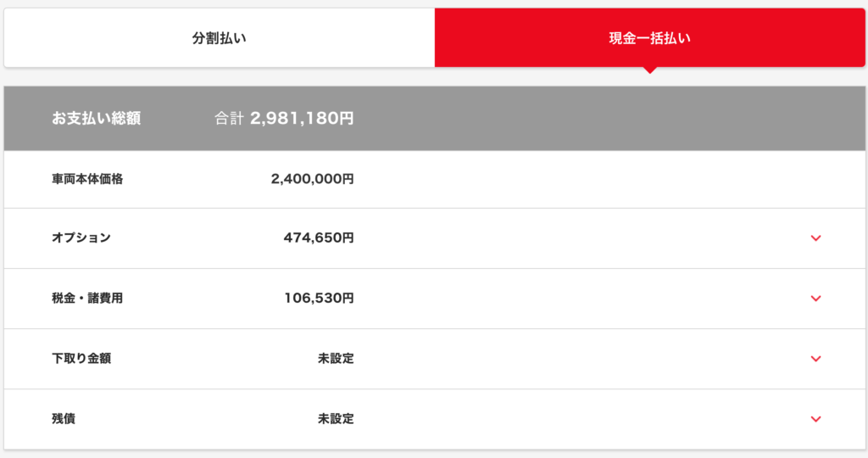Click 未設定 in the 残債 row
The image size is (868, 458).
coord(336,419)
